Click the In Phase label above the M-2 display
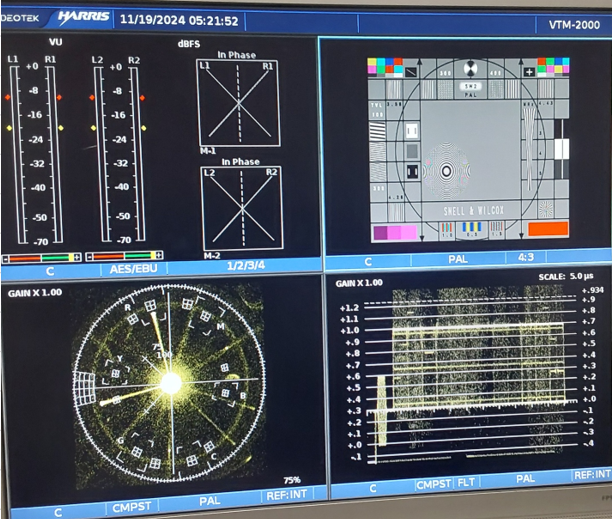The image size is (612, 519). coord(240,162)
